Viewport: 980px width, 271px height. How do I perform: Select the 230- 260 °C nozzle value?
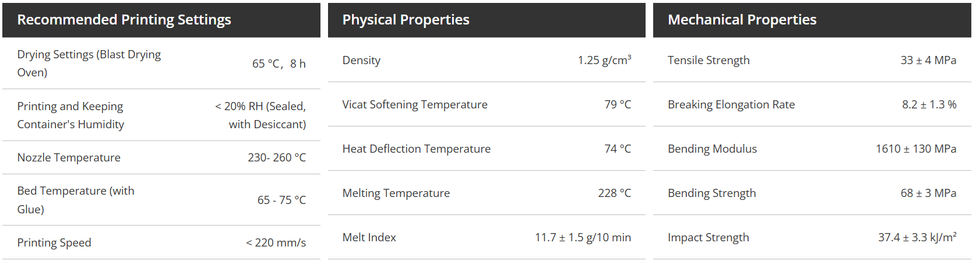pyautogui.click(x=277, y=158)
